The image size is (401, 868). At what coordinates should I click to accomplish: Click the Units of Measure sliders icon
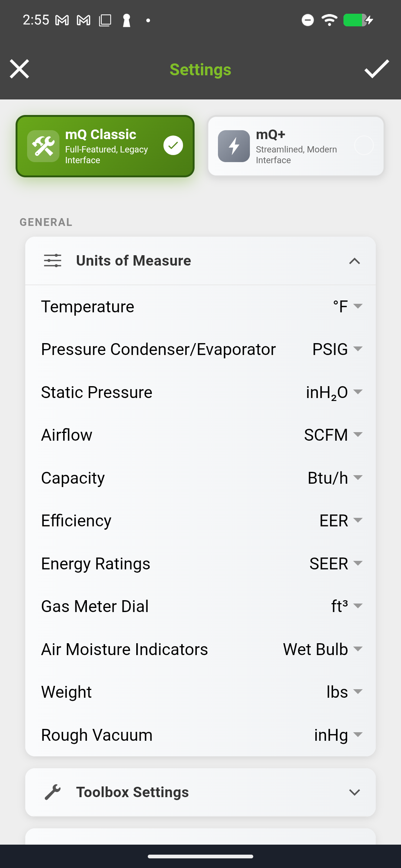(x=52, y=260)
